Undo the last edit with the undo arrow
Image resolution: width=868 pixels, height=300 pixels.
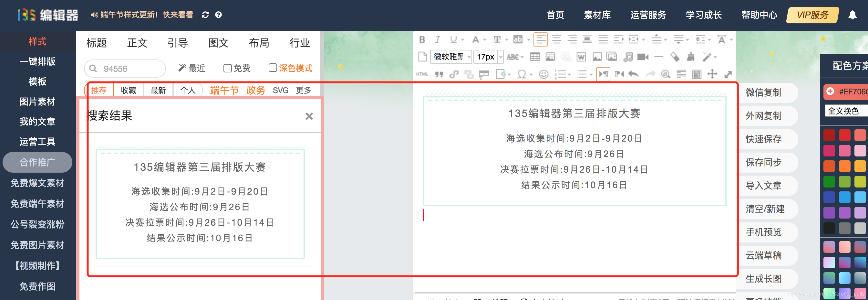coord(633,74)
